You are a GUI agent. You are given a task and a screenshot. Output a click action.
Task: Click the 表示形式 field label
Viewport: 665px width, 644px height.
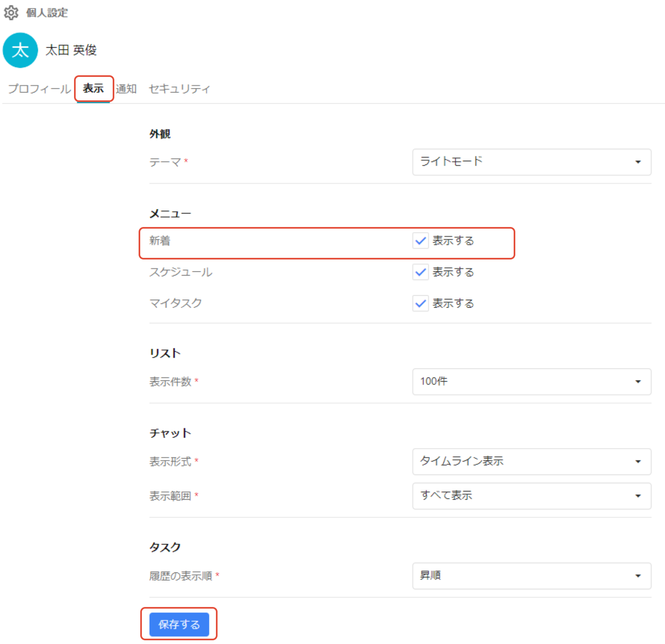170,461
